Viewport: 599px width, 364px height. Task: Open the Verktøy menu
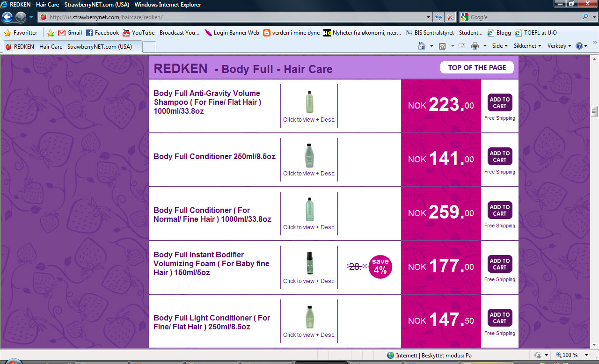[x=559, y=46]
